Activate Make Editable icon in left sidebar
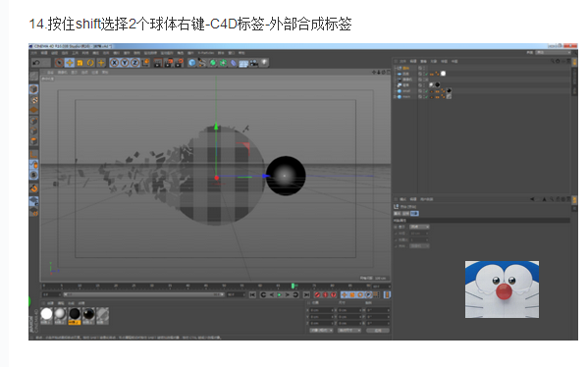Viewport: 588px width, 367px height. coord(33,77)
